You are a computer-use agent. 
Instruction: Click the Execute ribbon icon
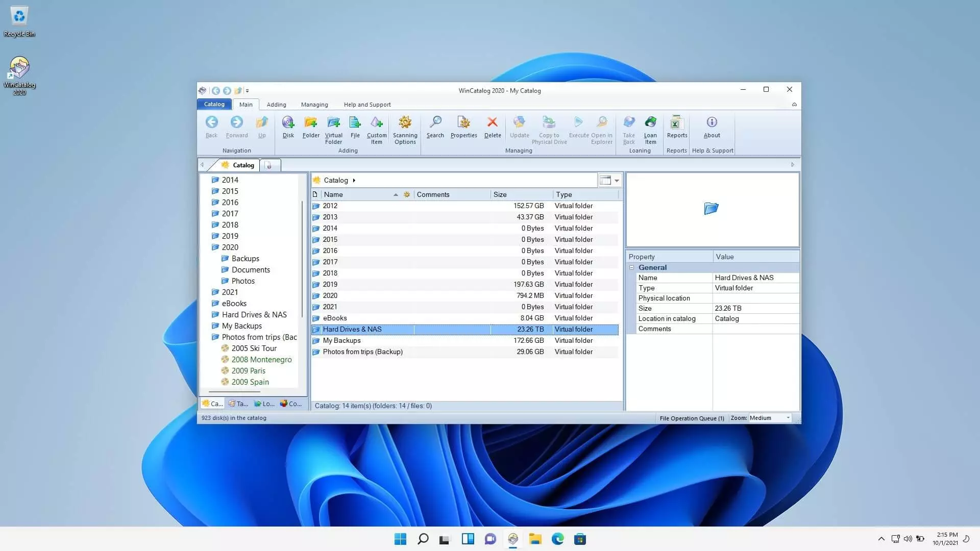[x=579, y=127]
